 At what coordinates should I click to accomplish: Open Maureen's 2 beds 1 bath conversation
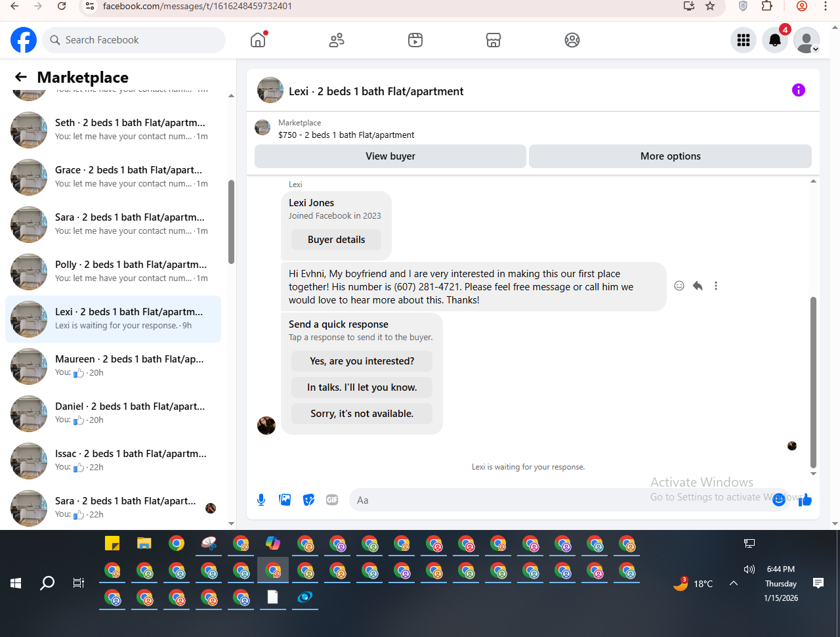[x=113, y=366]
